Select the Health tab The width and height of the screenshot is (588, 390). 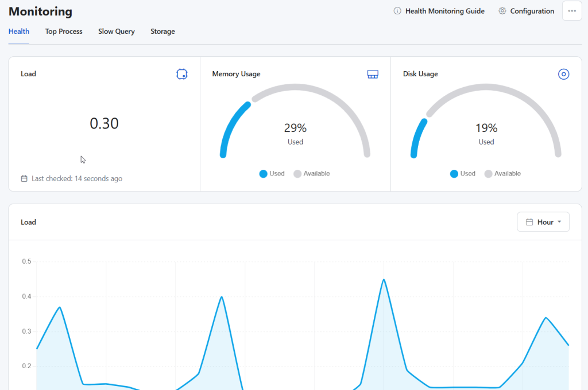pos(19,32)
